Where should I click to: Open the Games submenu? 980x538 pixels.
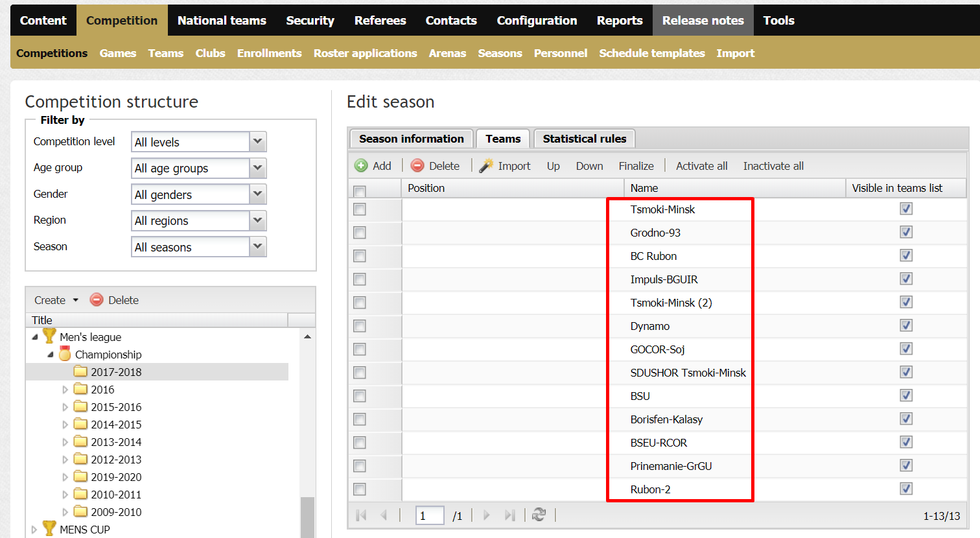[x=118, y=53]
